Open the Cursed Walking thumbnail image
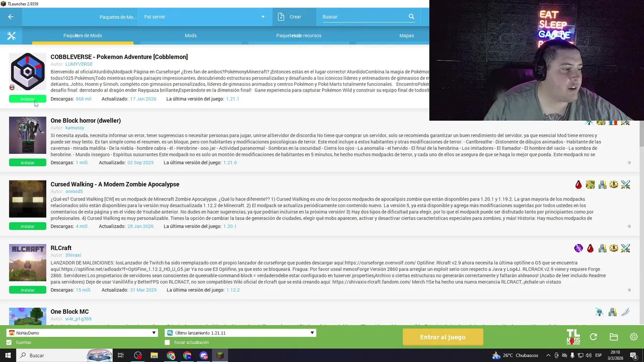 [x=28, y=199]
